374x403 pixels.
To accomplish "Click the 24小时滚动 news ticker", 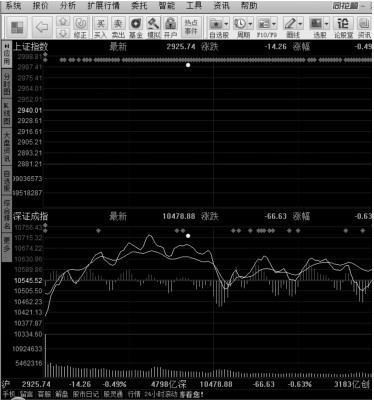I will (x=161, y=395).
